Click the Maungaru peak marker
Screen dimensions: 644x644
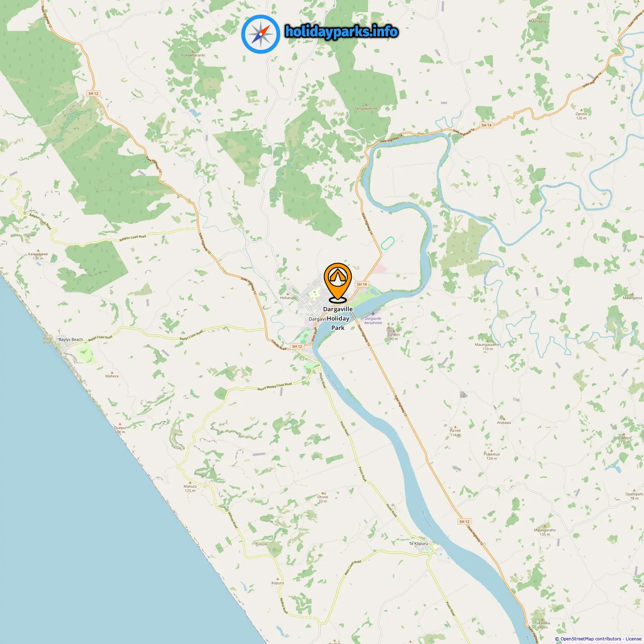[x=538, y=17]
